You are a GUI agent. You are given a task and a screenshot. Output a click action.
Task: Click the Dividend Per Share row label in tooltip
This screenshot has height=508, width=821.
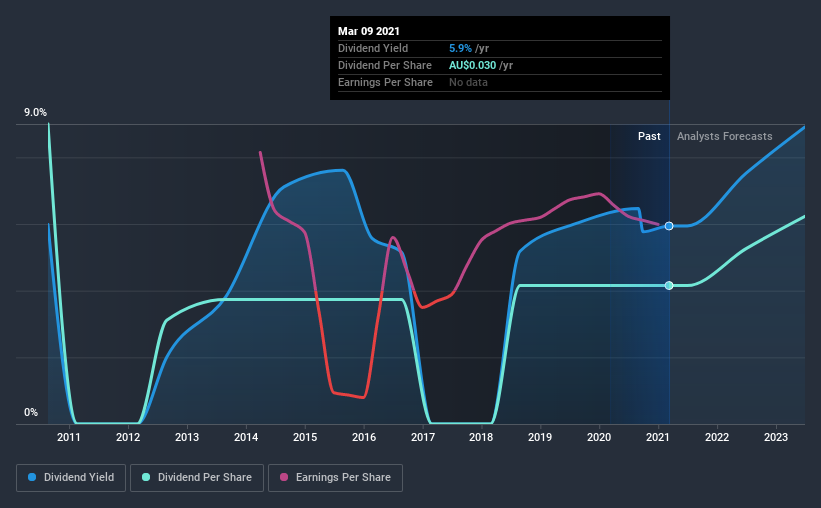385,65
